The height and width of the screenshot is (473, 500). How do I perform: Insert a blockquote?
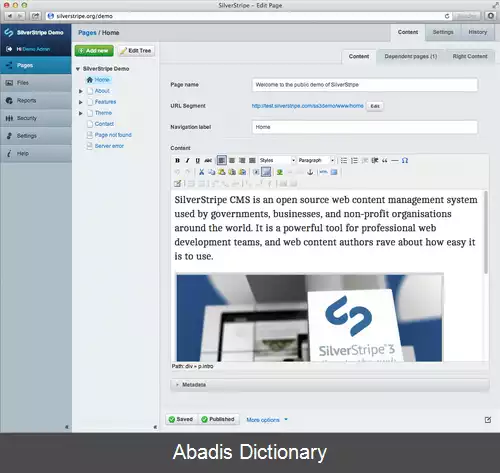pyautogui.click(x=385, y=160)
